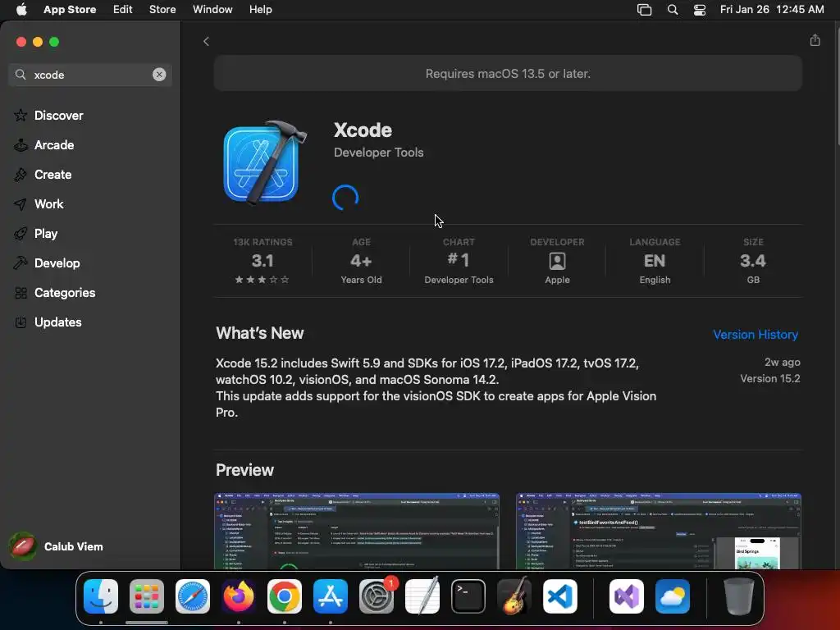Click the Requires macOS 13.5 banner
The height and width of the screenshot is (630, 840).
[x=508, y=73]
